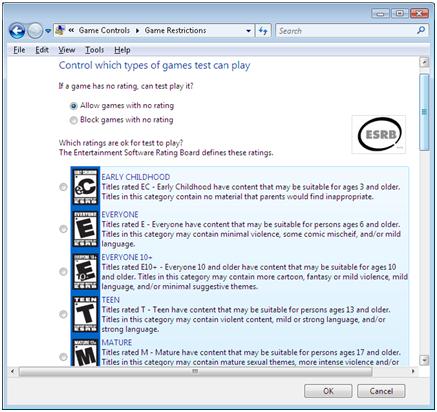Click the Forward navigation arrow
Viewport: 437px width, 412px height.
[x=35, y=31]
